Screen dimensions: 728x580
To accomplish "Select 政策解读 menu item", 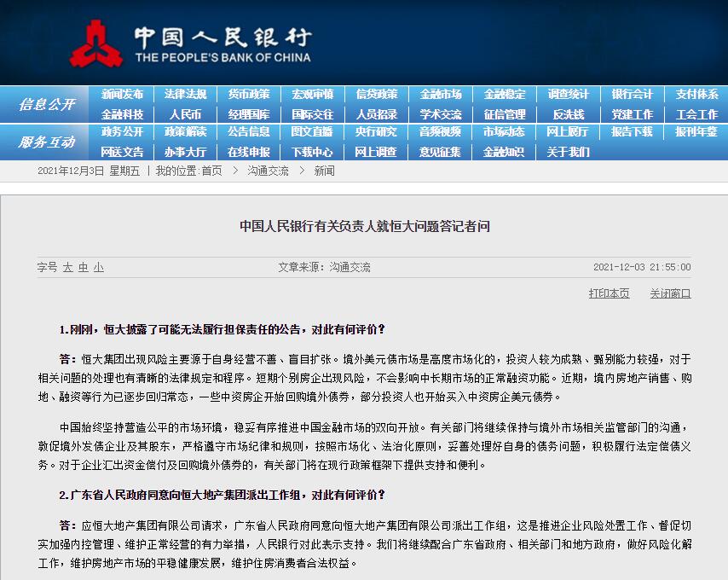I will [185, 132].
